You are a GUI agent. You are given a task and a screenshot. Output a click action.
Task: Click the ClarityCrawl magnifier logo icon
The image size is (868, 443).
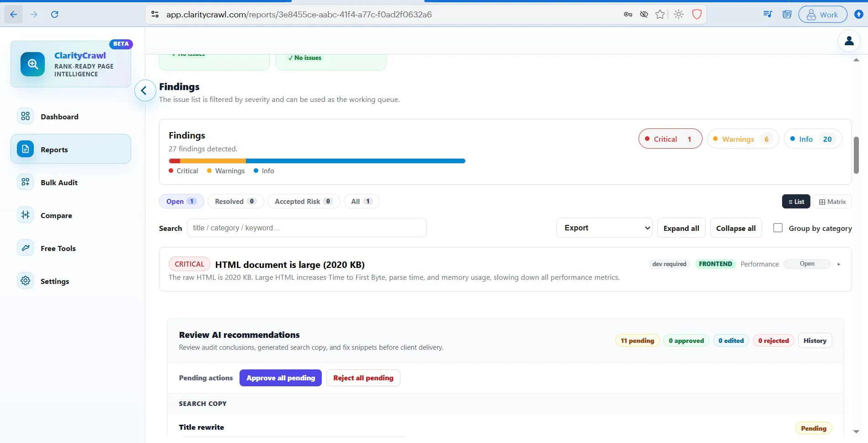point(32,64)
